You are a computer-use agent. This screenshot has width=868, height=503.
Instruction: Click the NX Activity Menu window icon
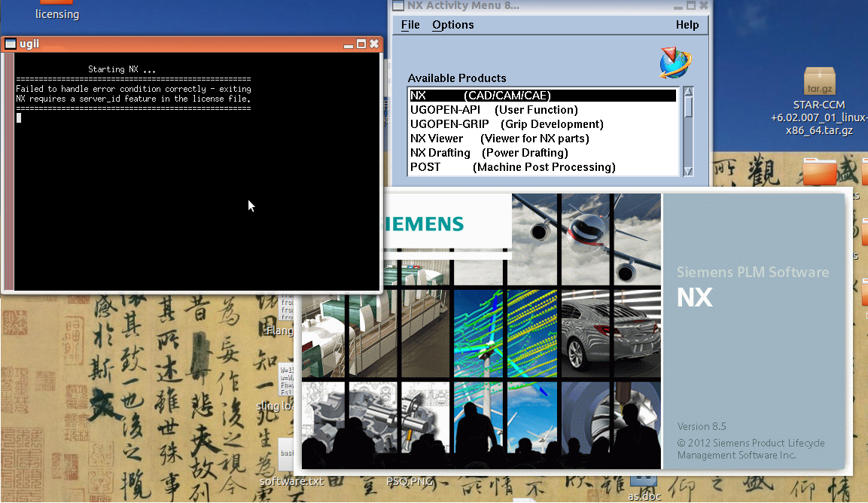[x=398, y=5]
